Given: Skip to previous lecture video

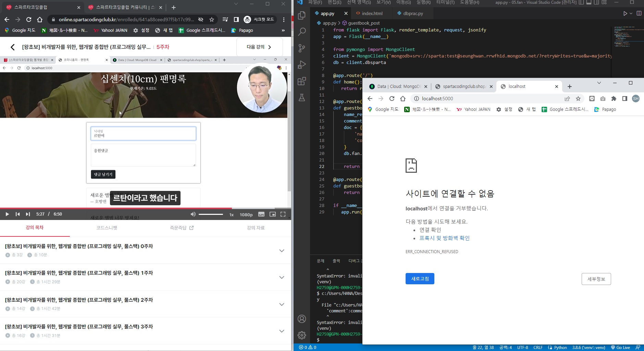Looking at the screenshot, I should (17, 214).
